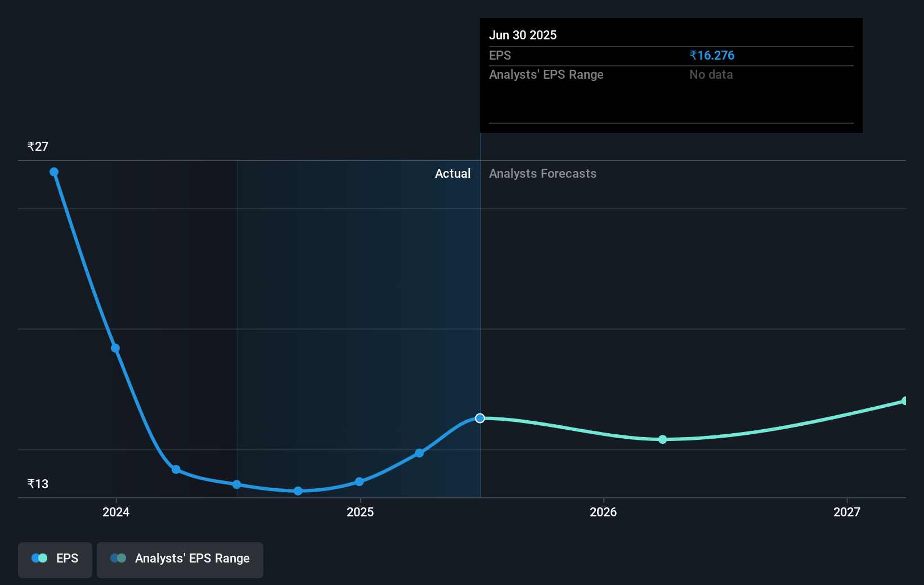Click the EPS data point in early 2025

(x=419, y=453)
